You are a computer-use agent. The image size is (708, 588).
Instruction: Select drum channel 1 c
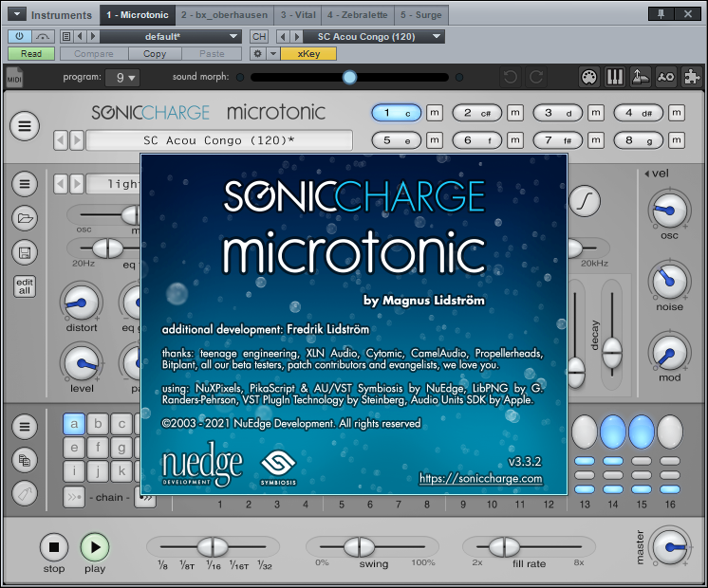396,113
